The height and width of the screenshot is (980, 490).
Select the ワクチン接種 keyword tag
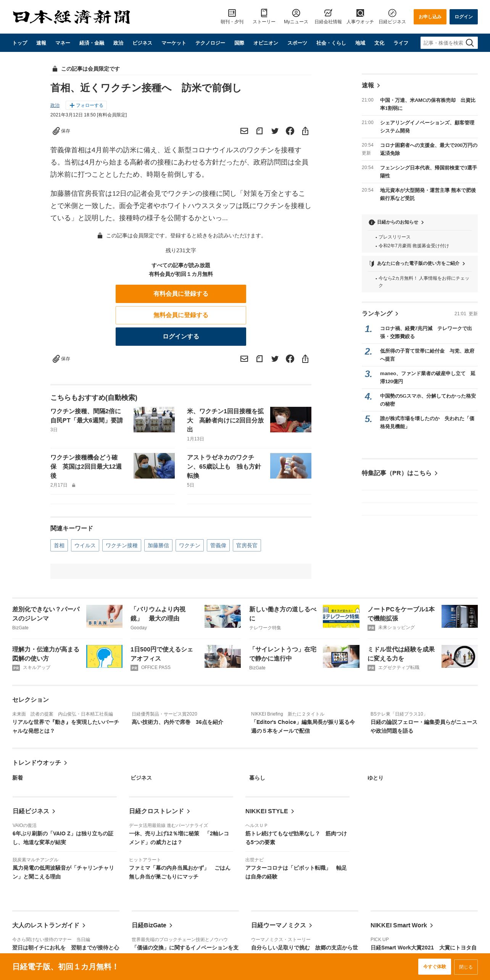pyautogui.click(x=122, y=545)
